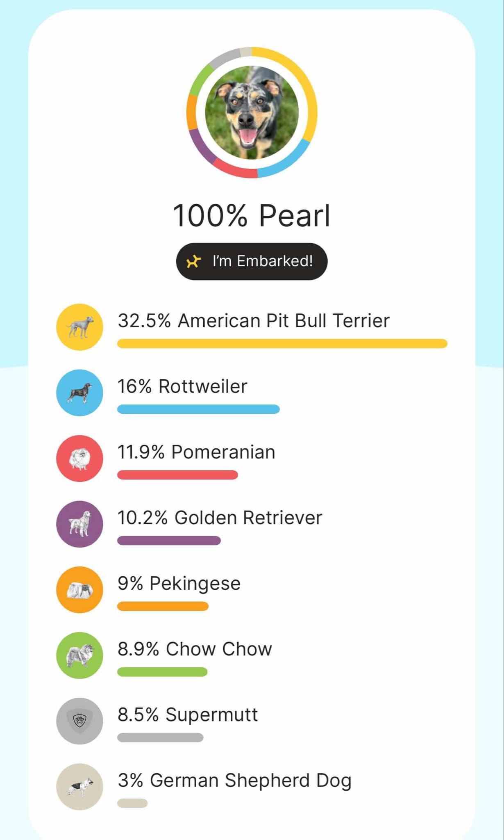Screen dimensions: 504x840
Task: Select the 11.9% Pomeranian text
Action: [196, 452]
